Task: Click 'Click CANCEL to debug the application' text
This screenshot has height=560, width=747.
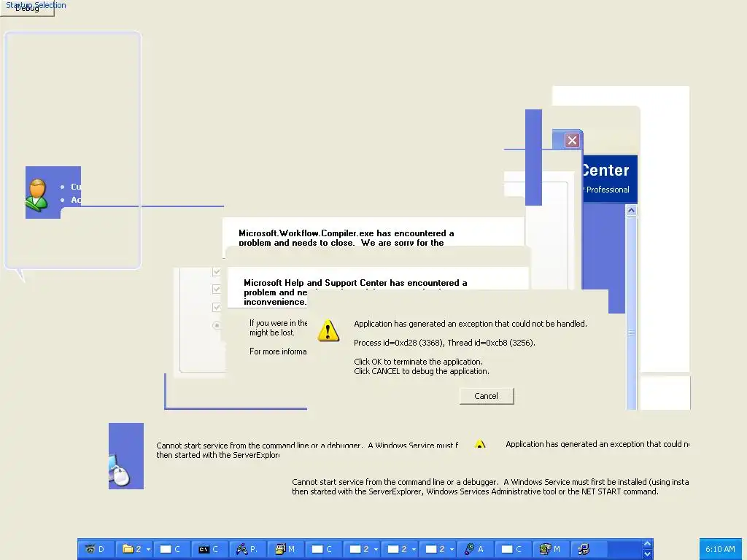Action: point(422,371)
